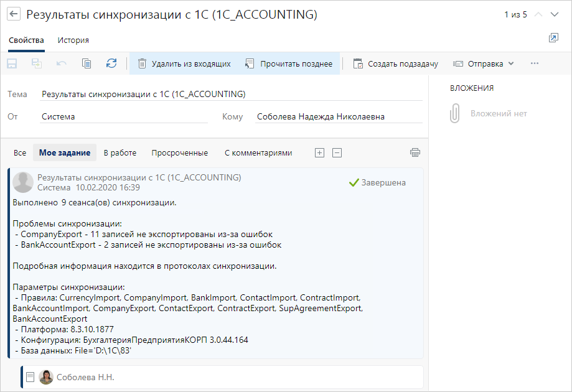Switch to the История tab

(73, 40)
